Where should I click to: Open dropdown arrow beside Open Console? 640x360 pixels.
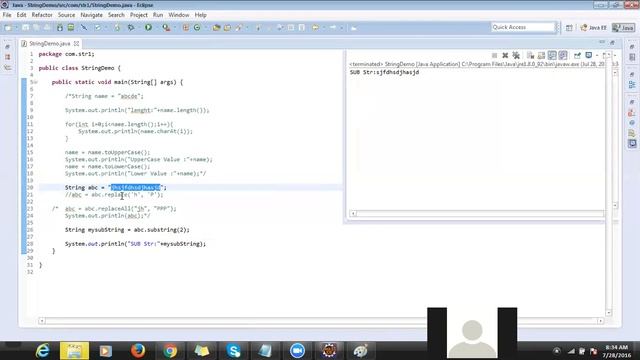click(x=615, y=56)
